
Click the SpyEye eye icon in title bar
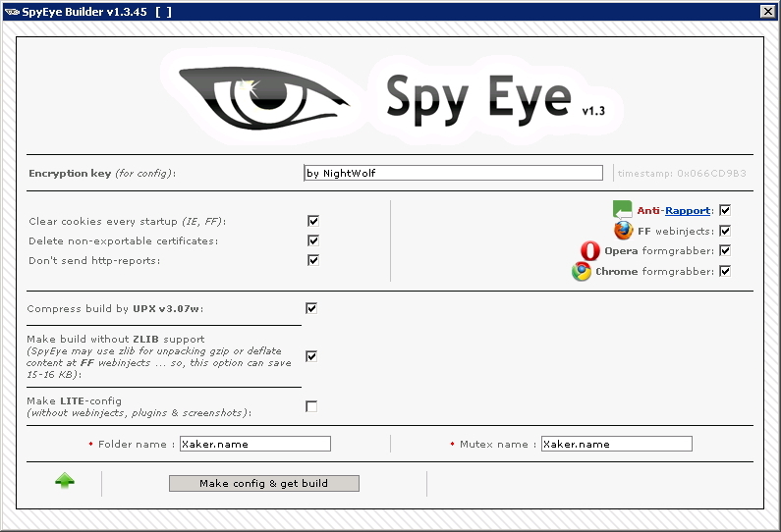pyautogui.click(x=12, y=12)
